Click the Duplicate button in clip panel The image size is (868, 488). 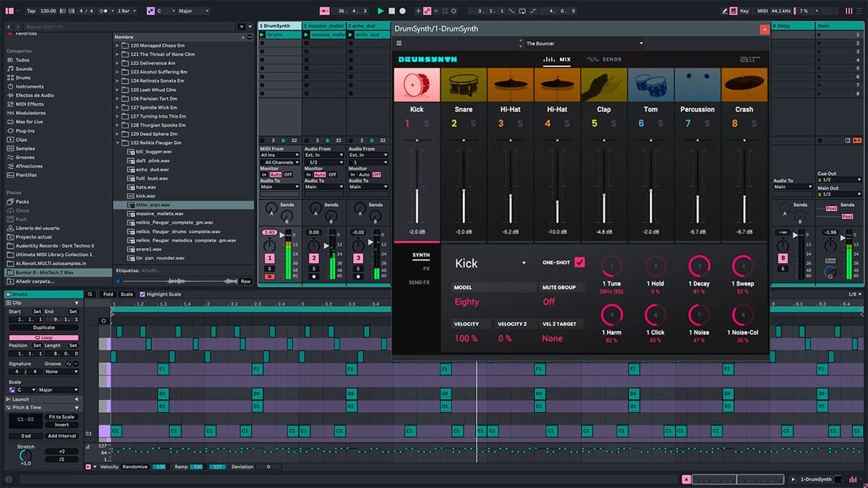point(44,328)
